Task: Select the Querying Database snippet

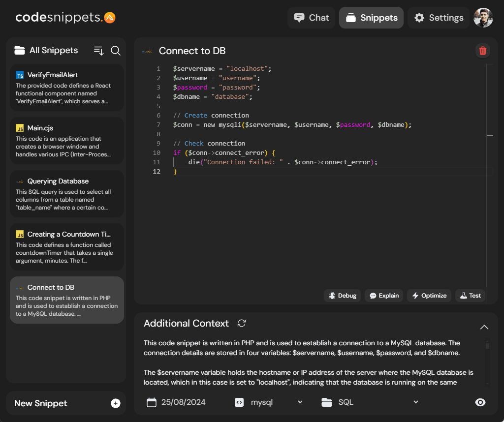Action: pyautogui.click(x=67, y=194)
